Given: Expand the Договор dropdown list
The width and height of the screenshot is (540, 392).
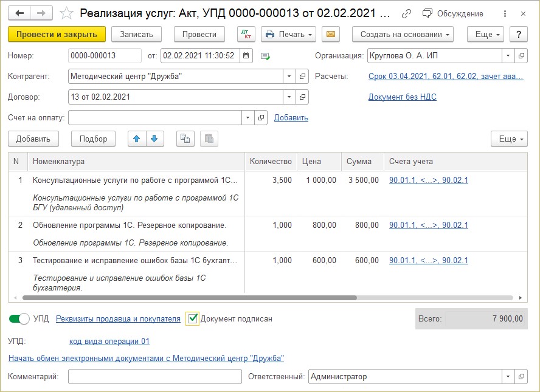Looking at the screenshot, I should (x=289, y=97).
